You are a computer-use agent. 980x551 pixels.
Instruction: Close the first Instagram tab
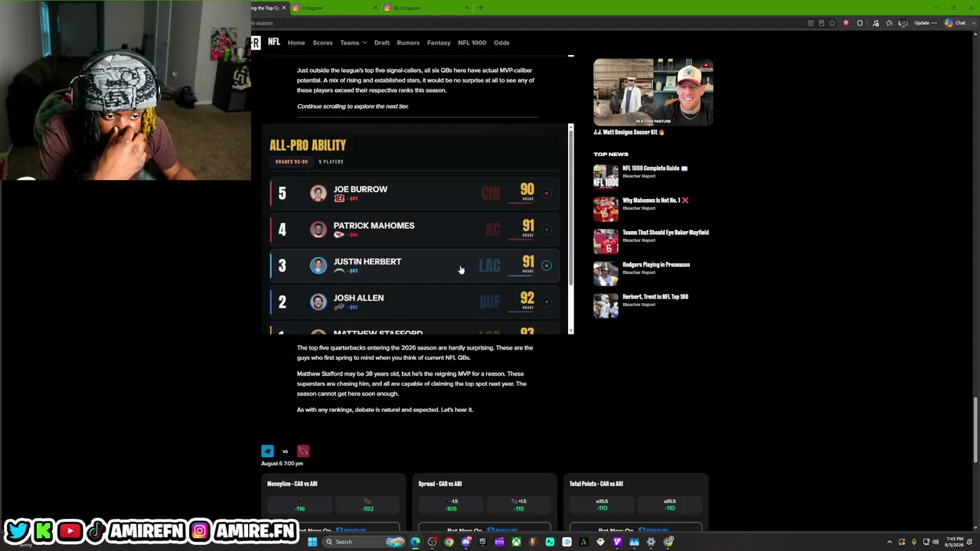(375, 8)
